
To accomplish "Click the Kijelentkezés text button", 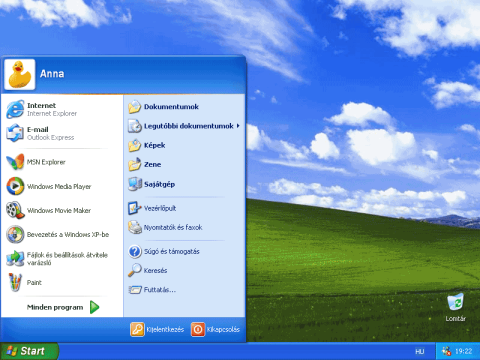I will [x=165, y=329].
